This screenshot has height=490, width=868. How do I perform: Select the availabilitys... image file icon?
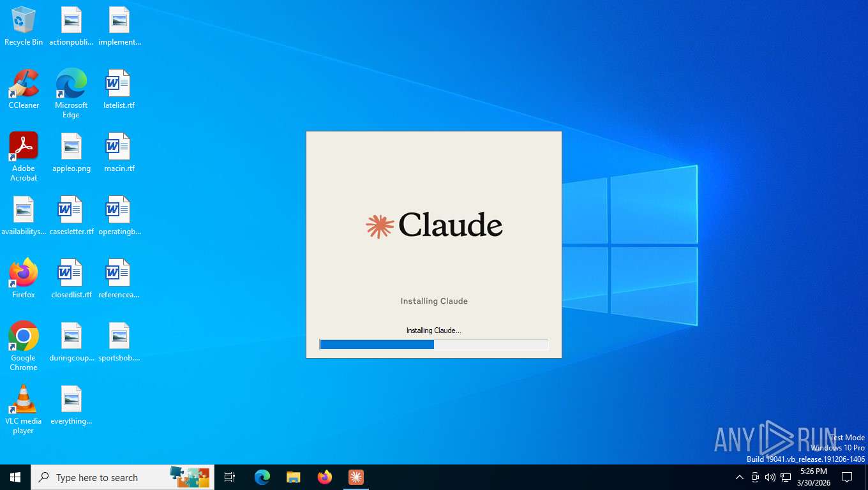click(24, 216)
